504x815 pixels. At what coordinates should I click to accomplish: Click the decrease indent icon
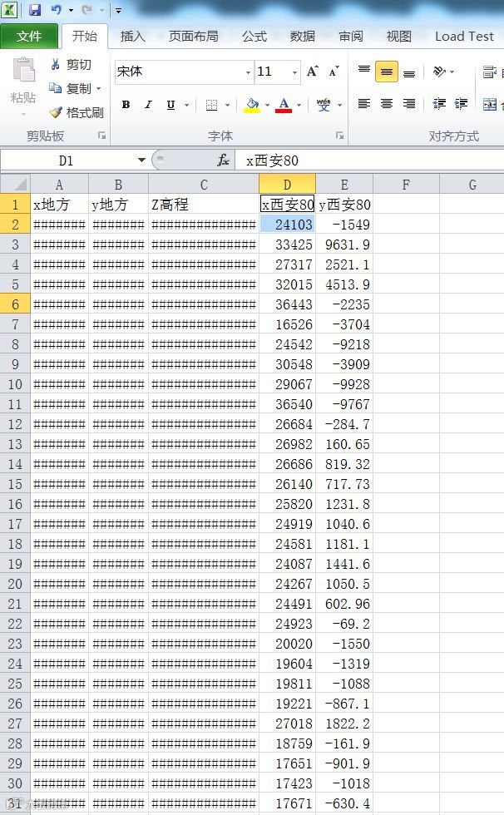tap(440, 104)
